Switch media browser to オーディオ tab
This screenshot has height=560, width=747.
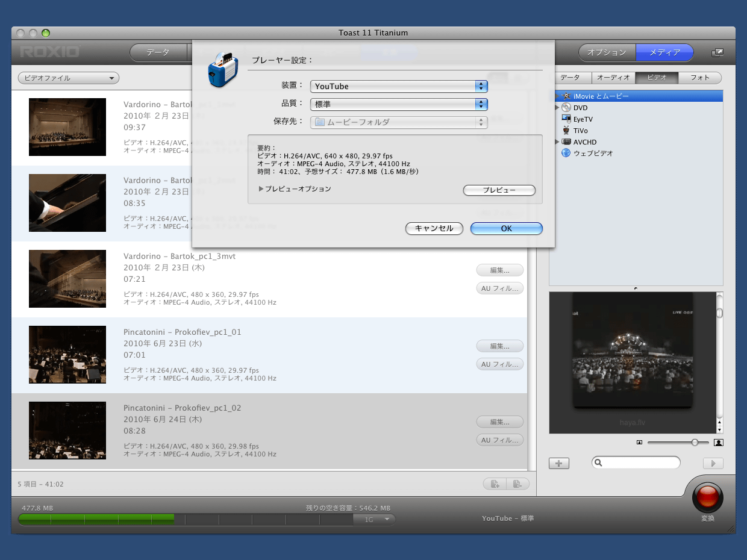(x=613, y=78)
